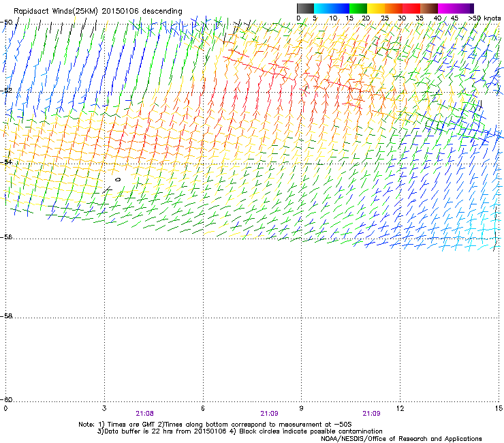The image size is (504, 443).
Task: Click the '12' longitude axis label
Action: (400, 408)
